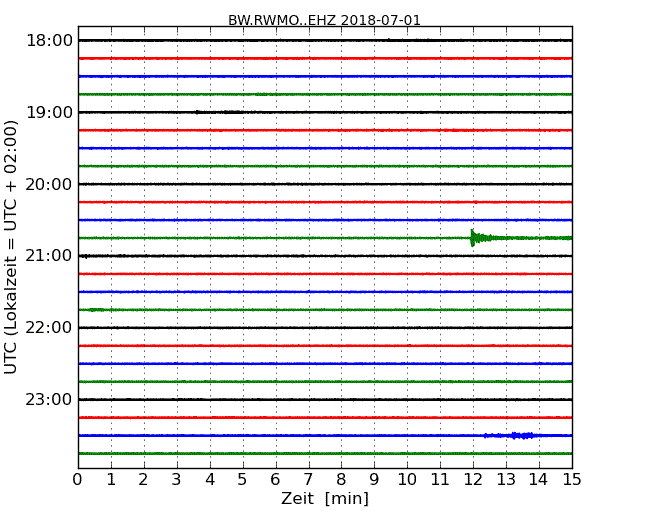The image size is (650, 520).
Task: Click the x-axis tick label 0
Action: (78, 480)
